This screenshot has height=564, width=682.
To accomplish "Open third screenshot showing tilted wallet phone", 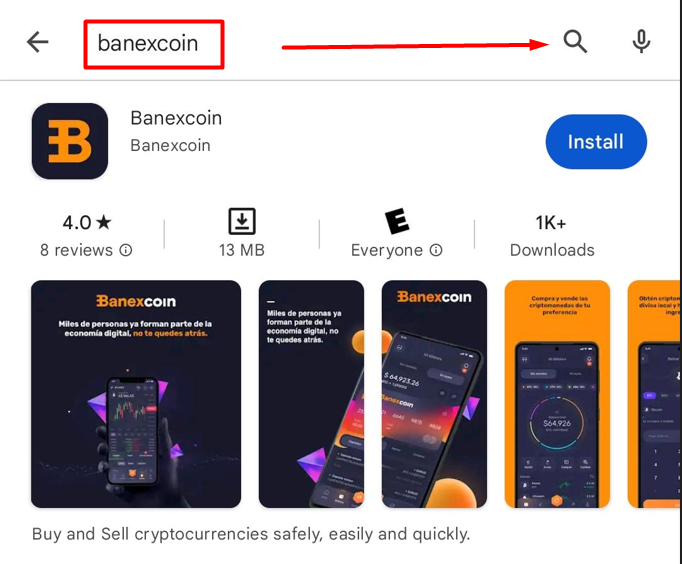I will pyautogui.click(x=434, y=394).
